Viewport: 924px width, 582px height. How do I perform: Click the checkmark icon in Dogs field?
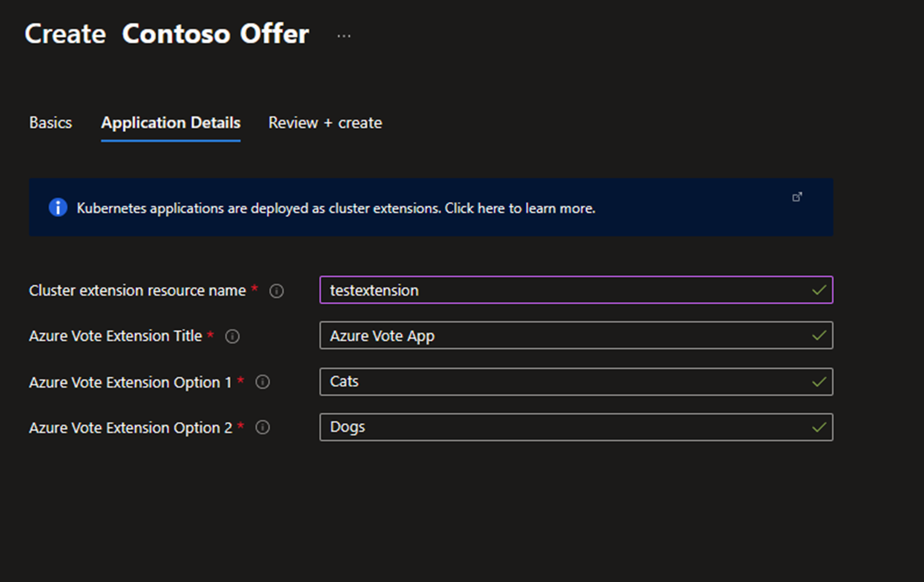pos(819,427)
